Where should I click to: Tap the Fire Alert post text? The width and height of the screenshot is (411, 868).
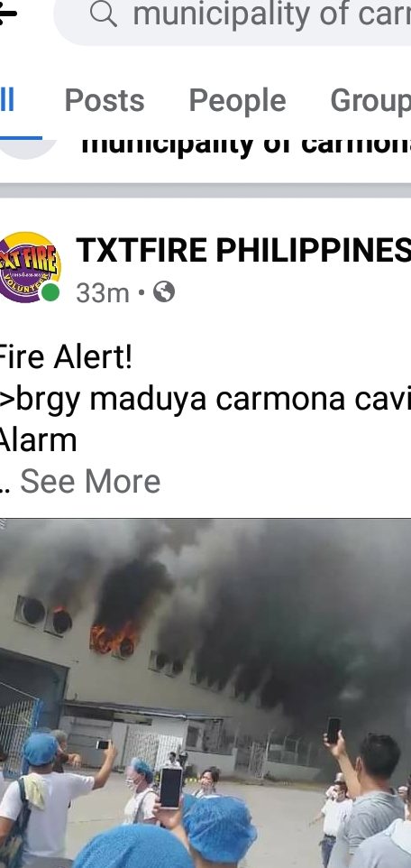(x=65, y=357)
